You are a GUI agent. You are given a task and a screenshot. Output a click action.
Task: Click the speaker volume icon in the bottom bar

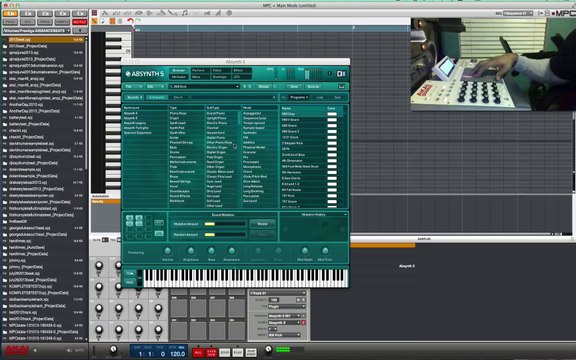[x=69, y=350]
